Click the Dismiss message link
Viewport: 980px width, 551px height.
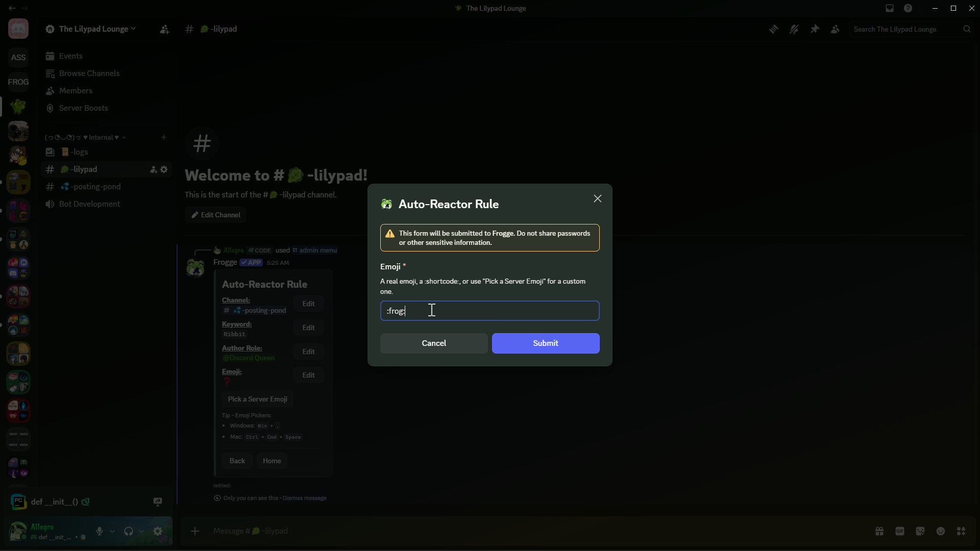click(304, 498)
